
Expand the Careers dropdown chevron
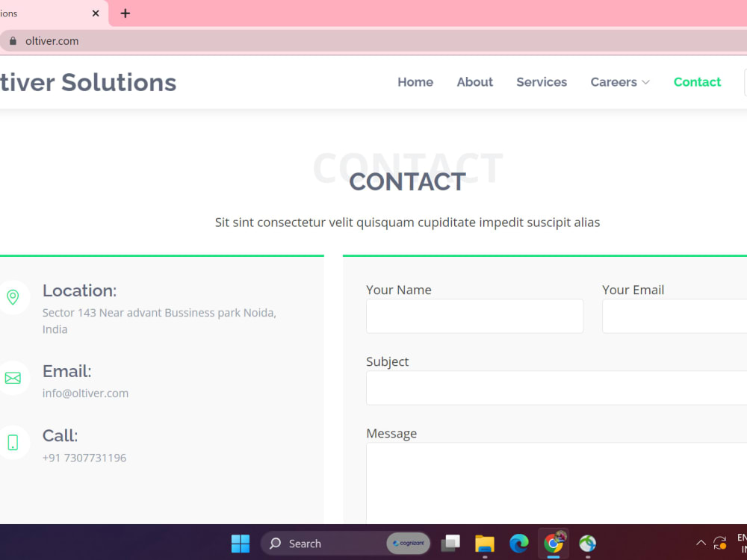646,82
